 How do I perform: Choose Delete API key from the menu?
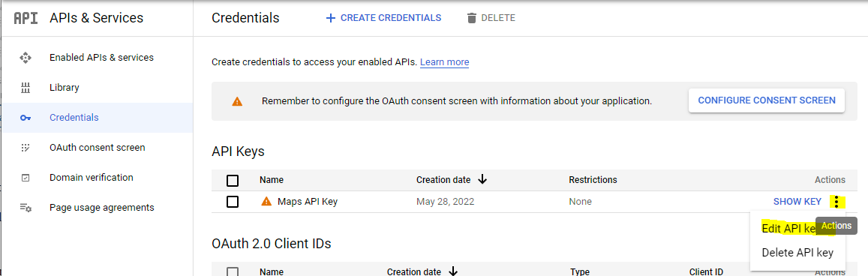coord(797,252)
